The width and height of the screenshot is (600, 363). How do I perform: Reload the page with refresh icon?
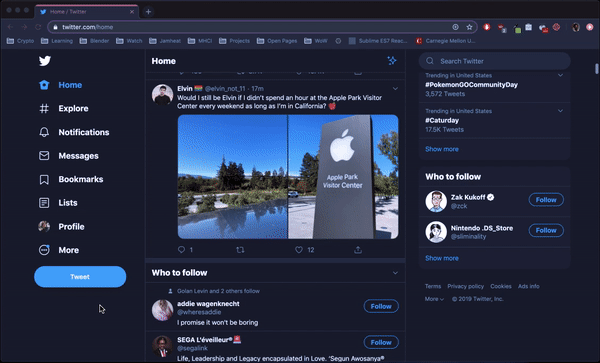click(x=38, y=27)
